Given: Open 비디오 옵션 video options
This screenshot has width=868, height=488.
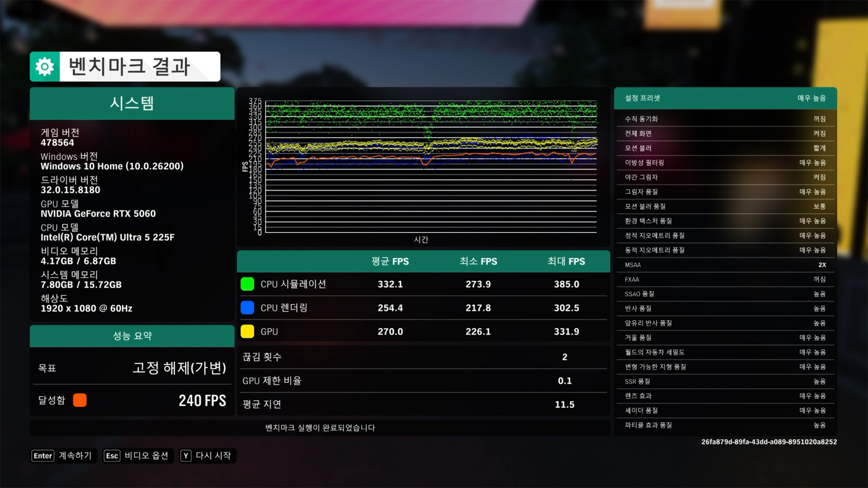Looking at the screenshot, I should point(146,455).
